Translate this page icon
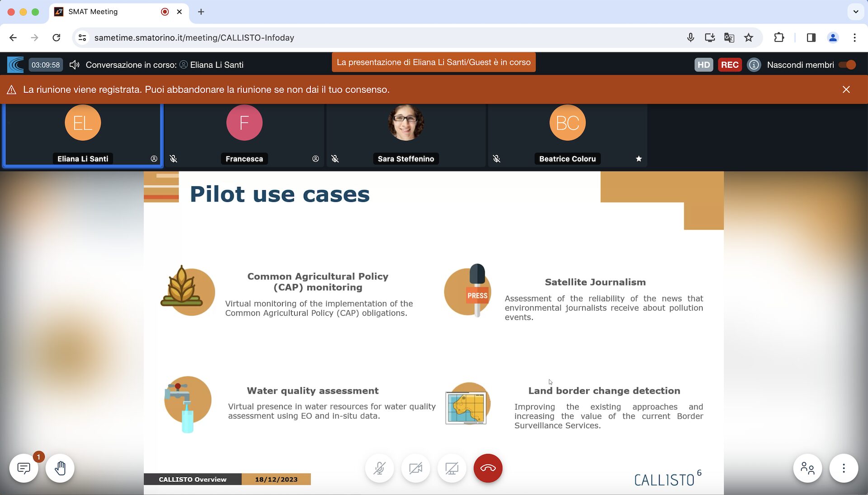Image resolution: width=868 pixels, height=495 pixels. click(x=729, y=37)
